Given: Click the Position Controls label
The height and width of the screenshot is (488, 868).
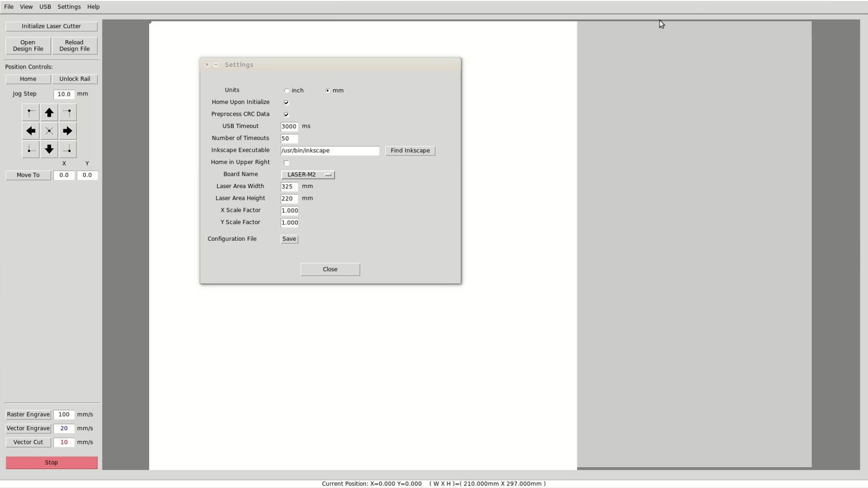Looking at the screenshot, I should tap(29, 67).
